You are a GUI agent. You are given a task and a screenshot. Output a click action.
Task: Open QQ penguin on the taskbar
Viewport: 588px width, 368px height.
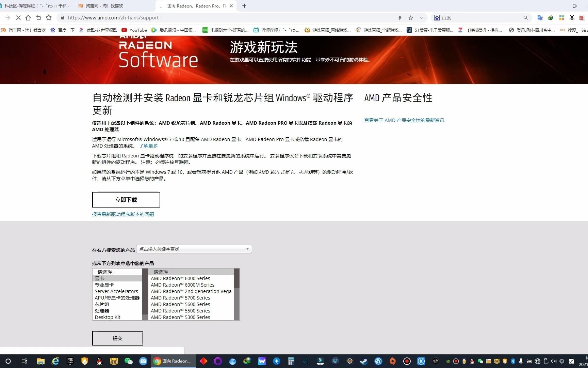pyautogui.click(x=99, y=361)
